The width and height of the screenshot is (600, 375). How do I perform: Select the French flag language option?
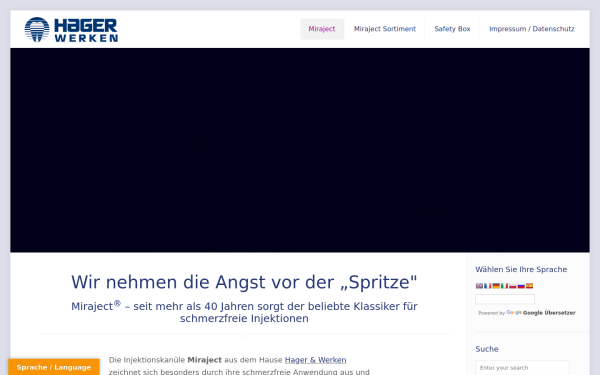[488, 286]
